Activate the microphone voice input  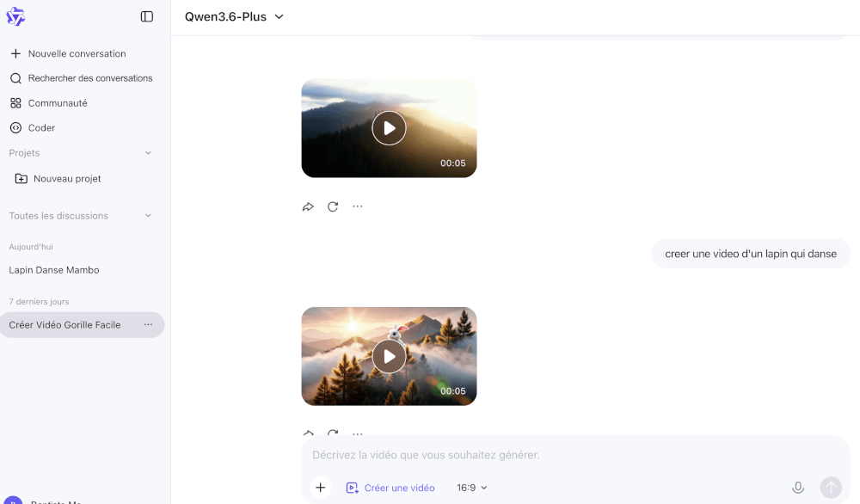tap(798, 488)
